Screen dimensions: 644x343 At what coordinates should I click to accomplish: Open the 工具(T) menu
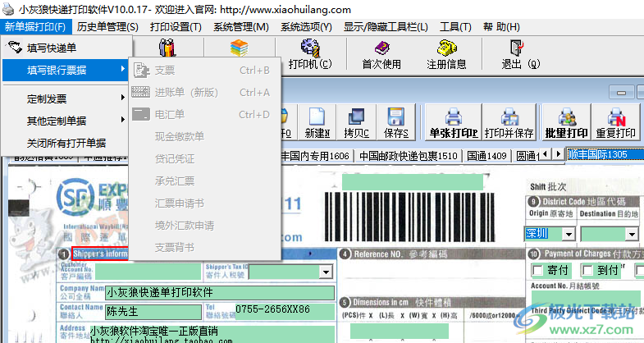(455, 27)
